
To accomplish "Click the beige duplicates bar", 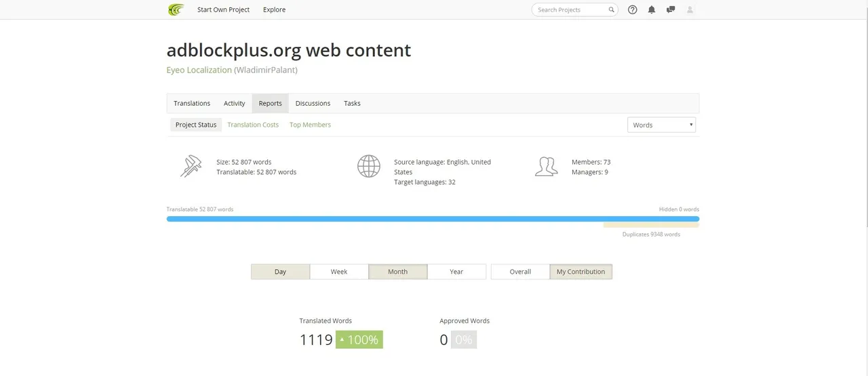I will 651,225.
